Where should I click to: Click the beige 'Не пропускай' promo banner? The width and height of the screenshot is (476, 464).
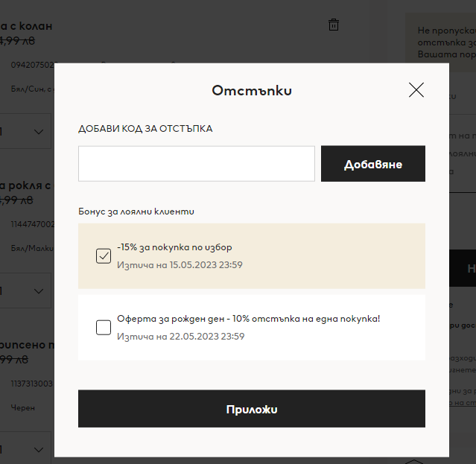440,42
